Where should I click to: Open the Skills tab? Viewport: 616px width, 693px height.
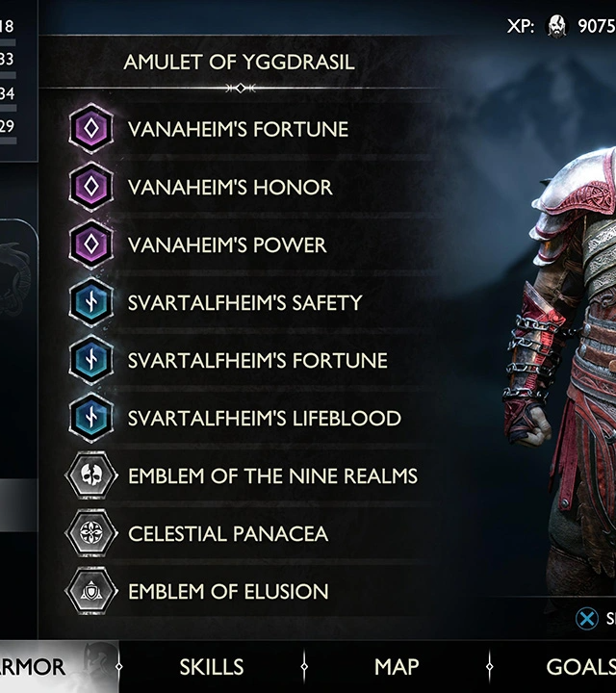[211, 666]
